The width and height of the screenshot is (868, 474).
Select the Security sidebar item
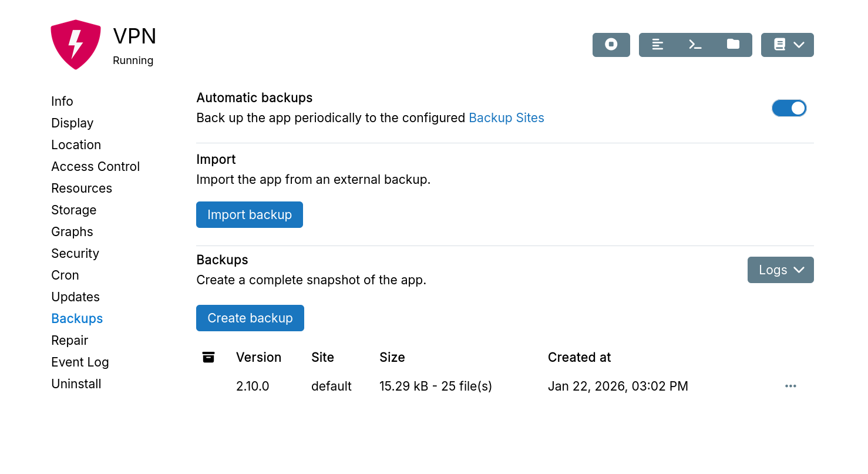point(75,253)
